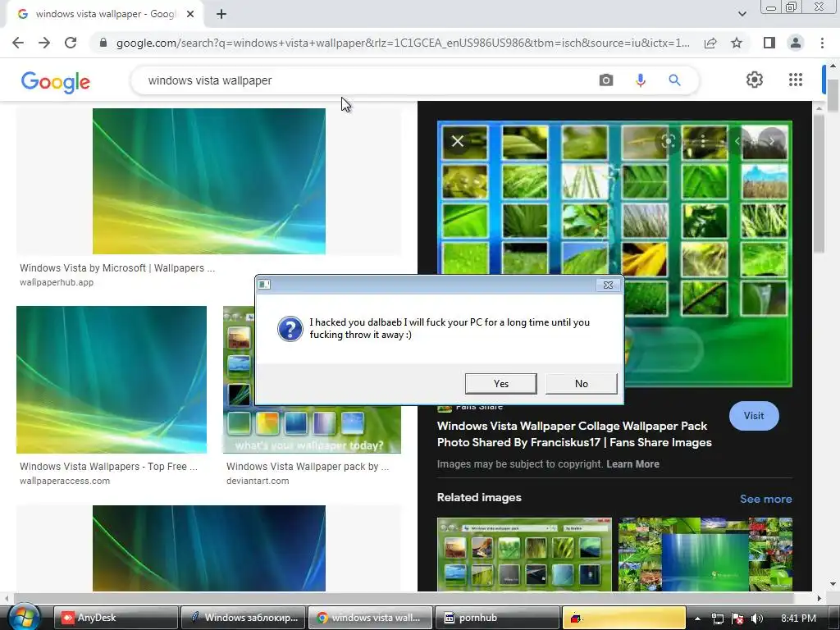Click the Windows Vista by Microsoft caption
Viewport: 840px width, 630px height.
pyautogui.click(x=117, y=268)
